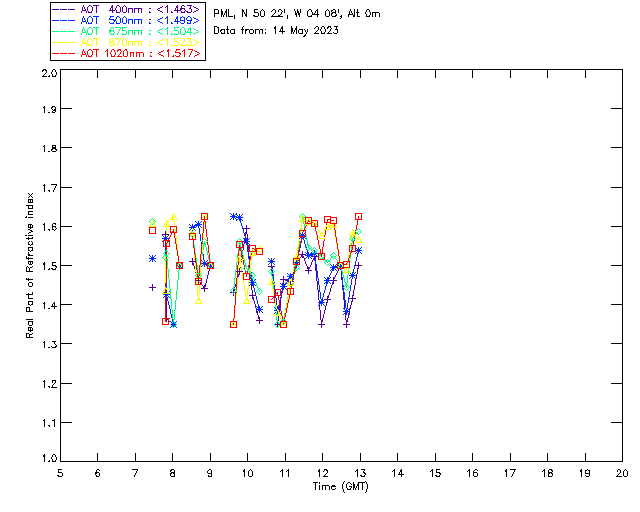Click the 10 x-axis tick label

(247, 473)
